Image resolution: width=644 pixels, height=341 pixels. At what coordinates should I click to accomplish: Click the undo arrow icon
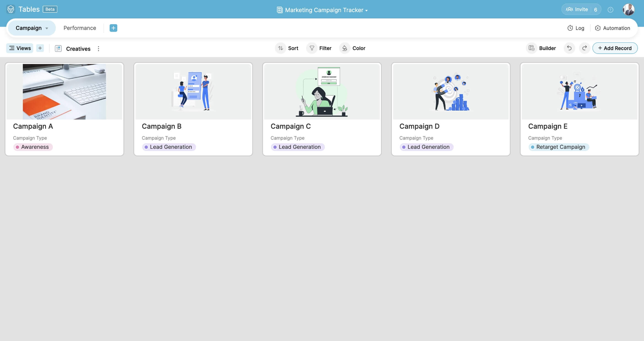click(569, 48)
